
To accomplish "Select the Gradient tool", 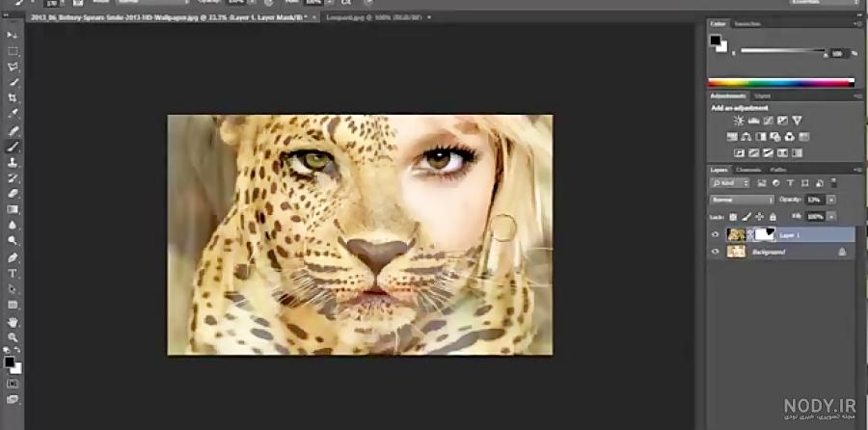I will [x=13, y=209].
